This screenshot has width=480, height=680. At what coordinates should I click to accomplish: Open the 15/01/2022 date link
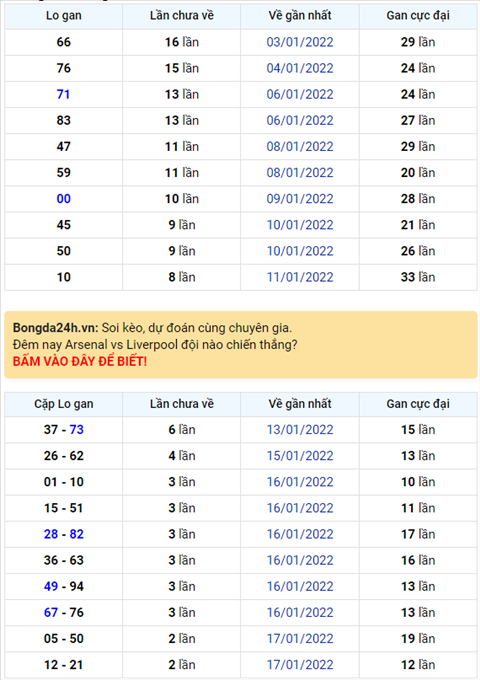[300, 456]
